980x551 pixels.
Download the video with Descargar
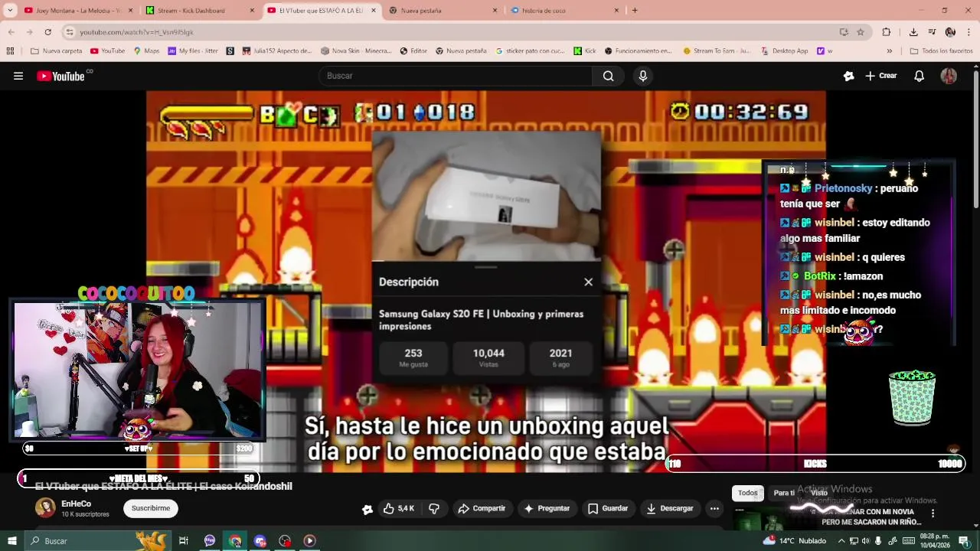[x=670, y=508]
